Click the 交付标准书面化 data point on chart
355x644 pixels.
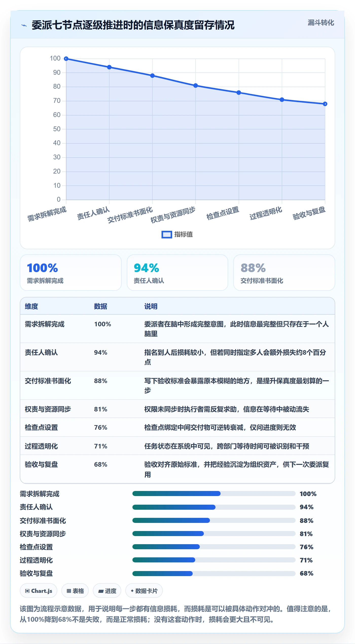point(152,76)
